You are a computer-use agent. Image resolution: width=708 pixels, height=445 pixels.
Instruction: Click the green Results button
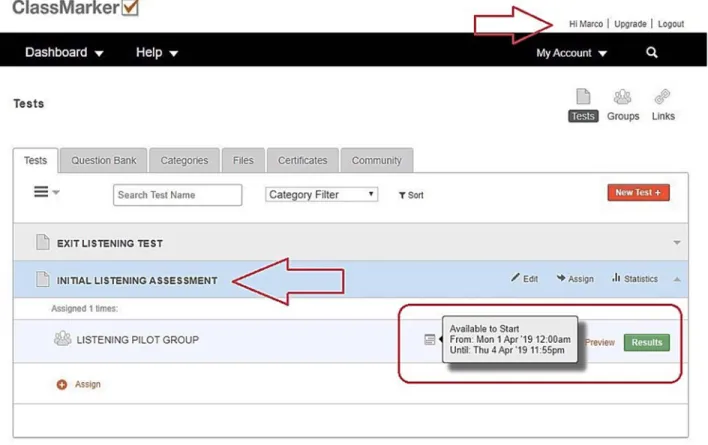tap(647, 342)
